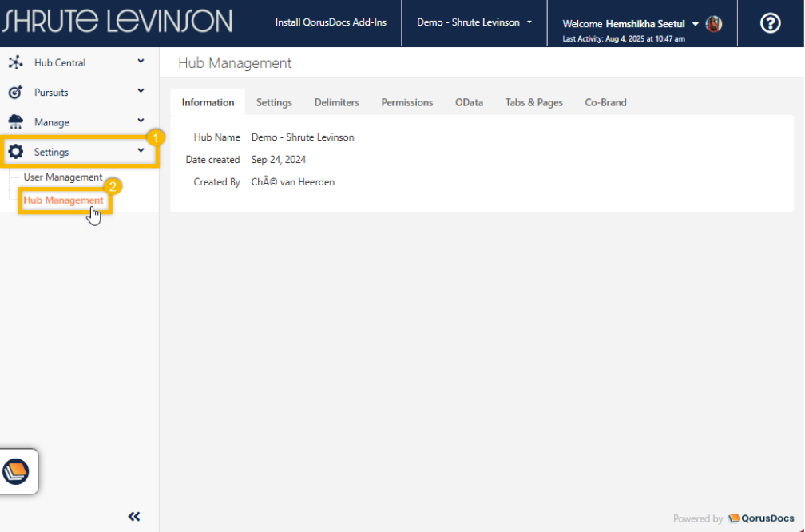Open the help question mark icon
This screenshot has width=805, height=532.
[770, 23]
